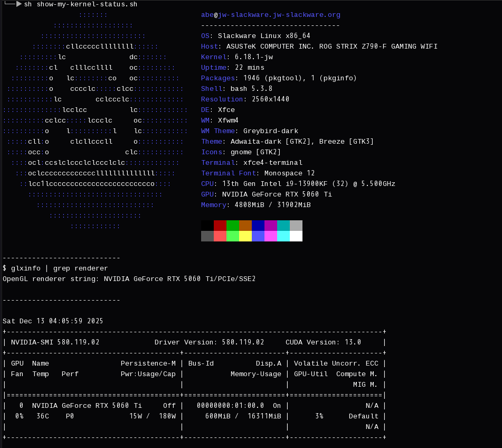Pick the bright yellow palette swatch
This screenshot has width=502, height=448.
point(245,236)
